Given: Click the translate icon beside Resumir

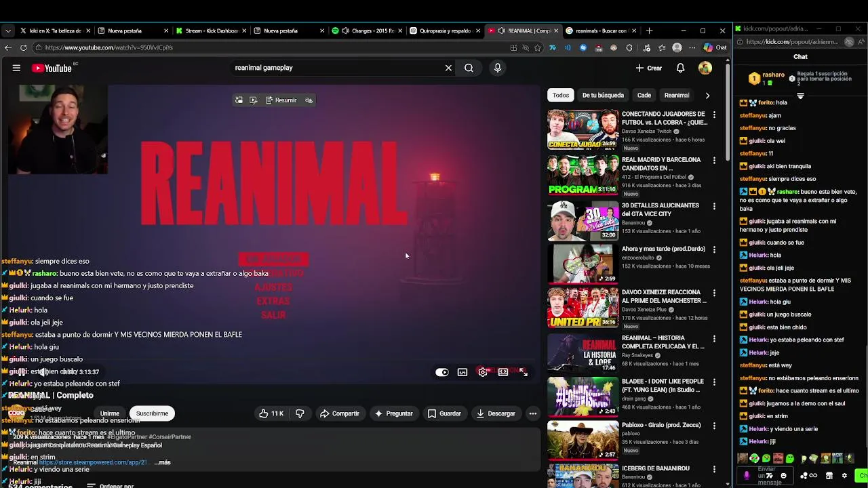Looking at the screenshot, I should (309, 100).
